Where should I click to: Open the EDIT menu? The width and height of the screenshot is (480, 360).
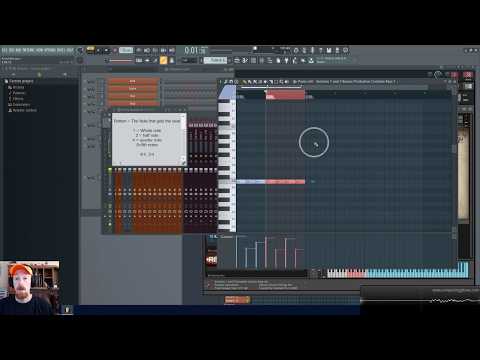12,50
